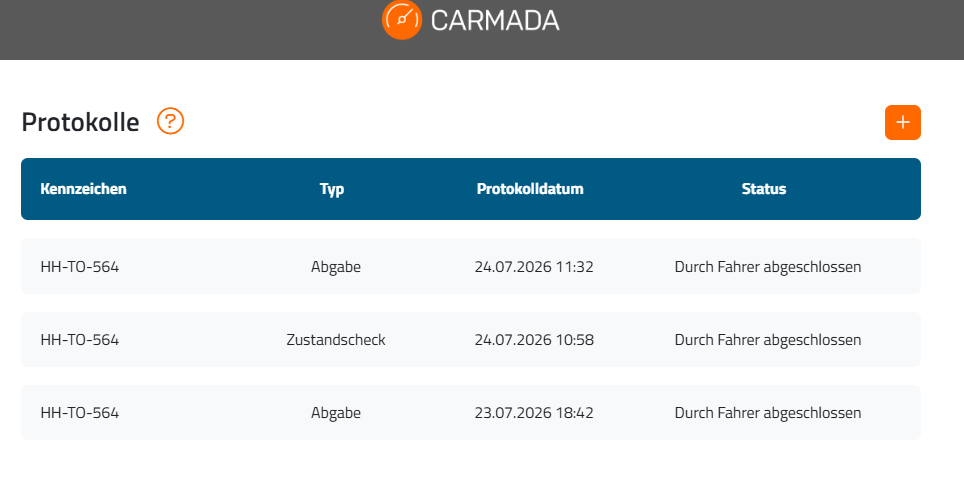Sort by the Typ column header
The width and height of the screenshot is (964, 498).
point(332,189)
